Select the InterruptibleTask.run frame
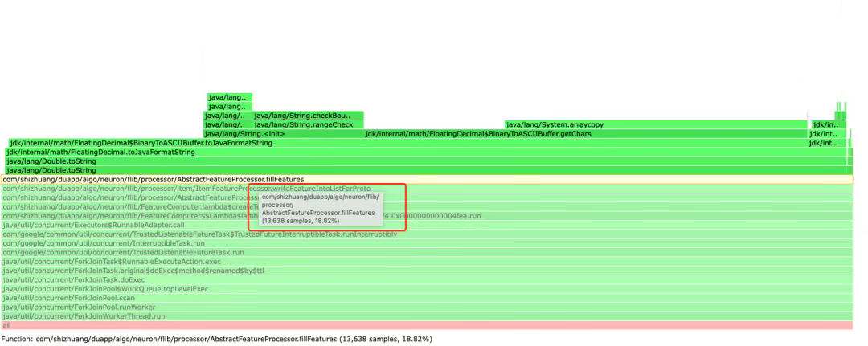Viewport: 868px width, 346px height. pyautogui.click(x=426, y=243)
